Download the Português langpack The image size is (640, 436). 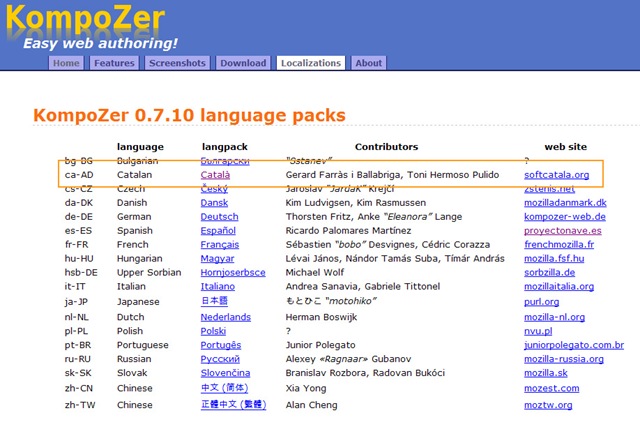[221, 345]
